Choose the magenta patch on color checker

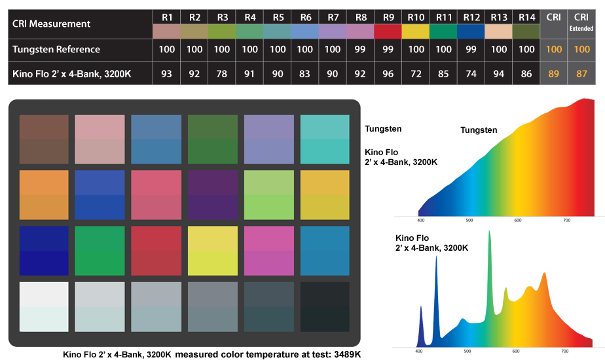(268, 251)
